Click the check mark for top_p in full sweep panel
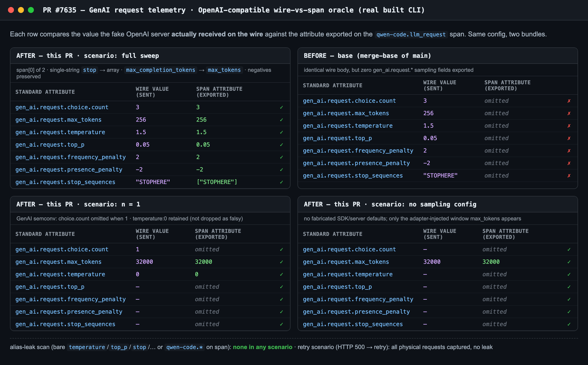The height and width of the screenshot is (365, 588). [282, 145]
